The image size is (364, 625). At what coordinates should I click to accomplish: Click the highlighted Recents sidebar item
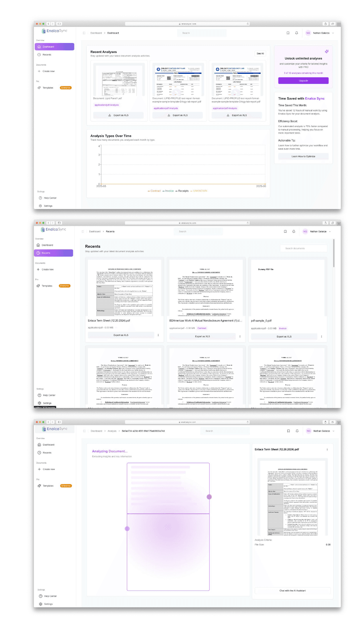pos(54,253)
